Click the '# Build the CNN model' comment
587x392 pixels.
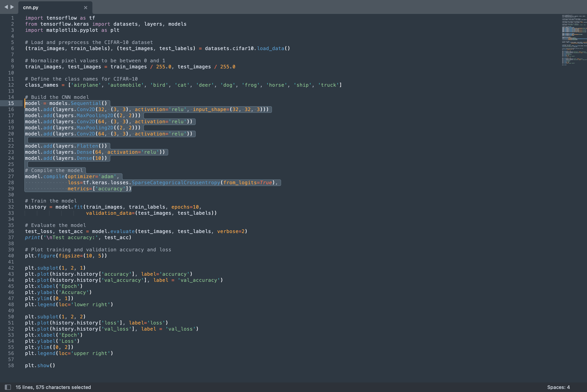(57, 97)
